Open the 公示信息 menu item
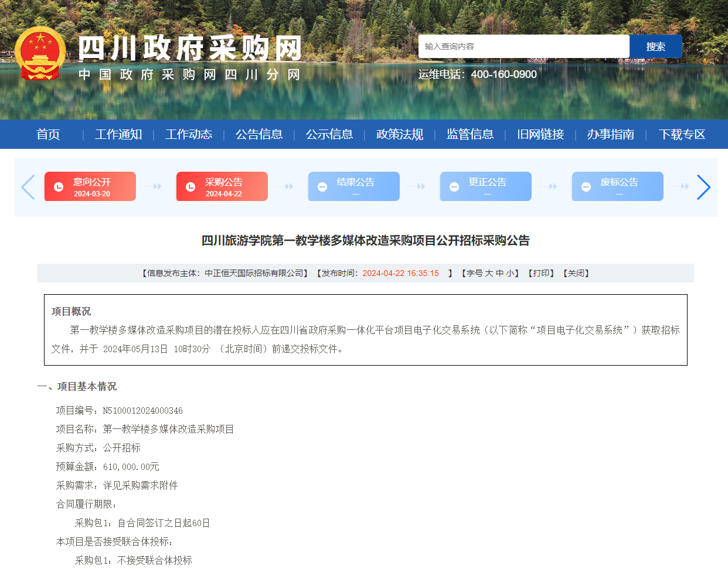Screen dimensions: 728x569 tap(329, 134)
